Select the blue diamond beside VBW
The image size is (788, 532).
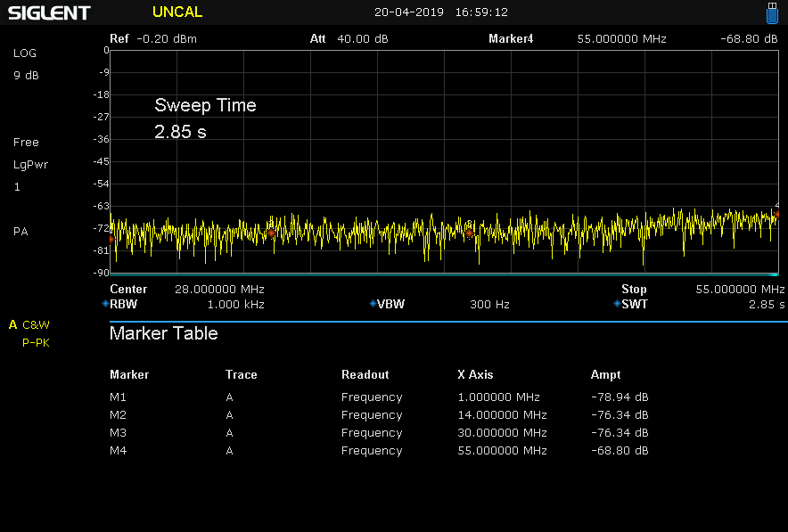[373, 305]
